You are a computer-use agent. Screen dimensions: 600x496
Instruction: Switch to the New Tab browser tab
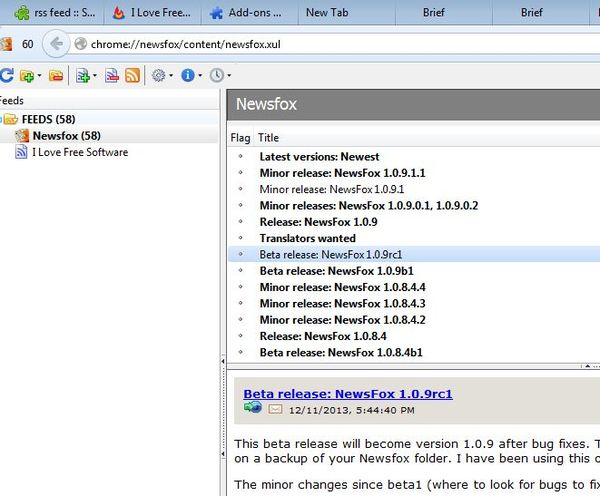point(329,13)
